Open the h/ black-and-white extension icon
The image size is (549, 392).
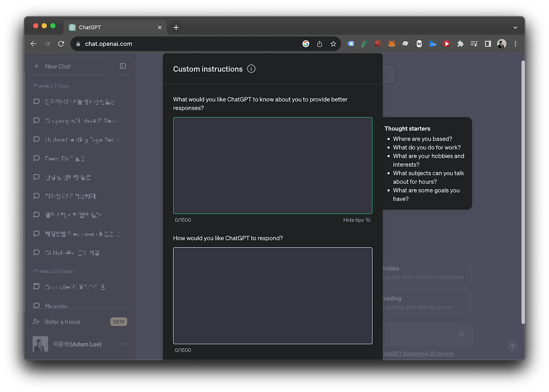coord(419,44)
